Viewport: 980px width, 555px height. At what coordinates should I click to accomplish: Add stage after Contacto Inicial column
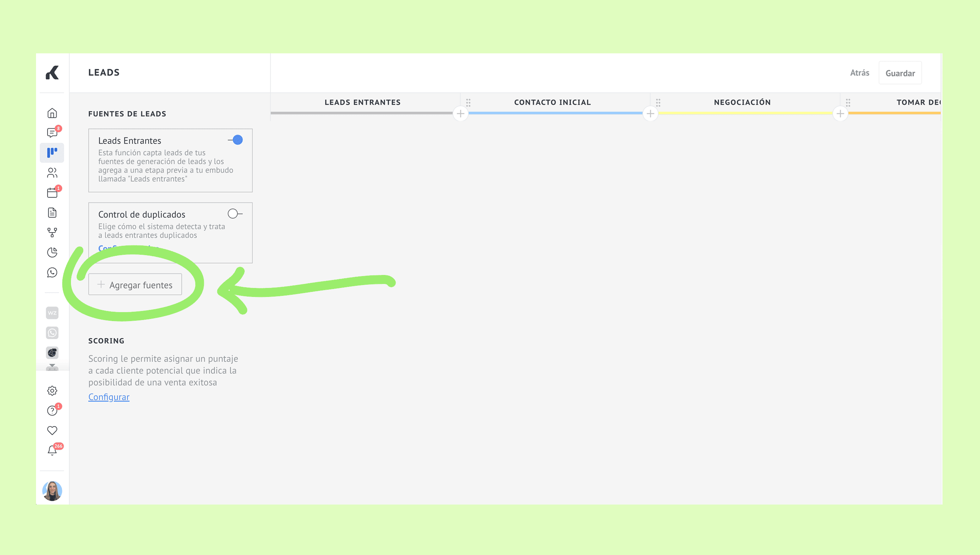(x=650, y=114)
